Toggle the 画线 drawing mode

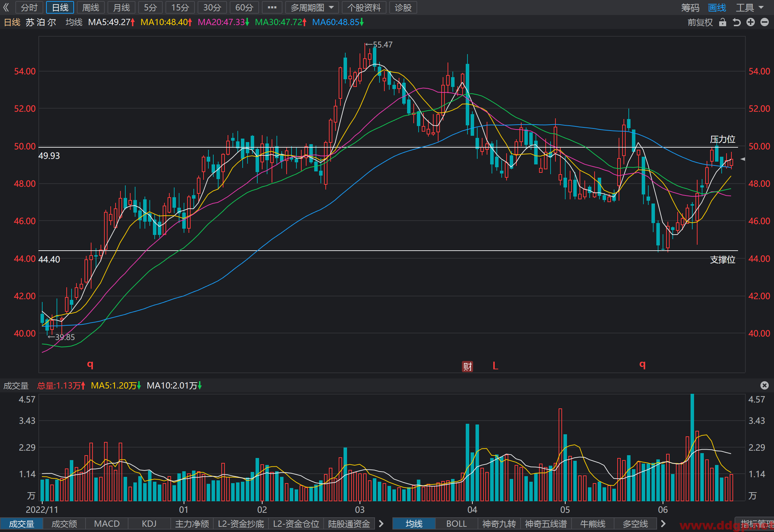click(x=717, y=7)
